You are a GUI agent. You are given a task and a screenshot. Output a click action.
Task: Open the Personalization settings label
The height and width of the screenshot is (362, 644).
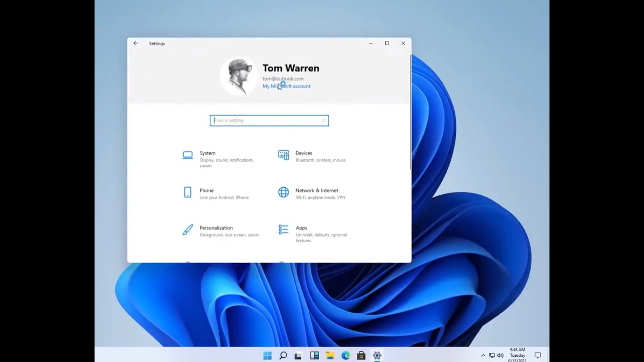[x=216, y=228]
